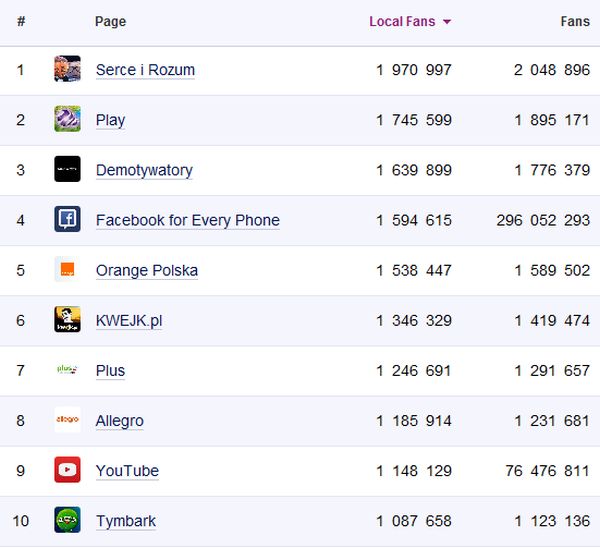Screen dimensions: 600x548
Task: Visit the Facebook for Every Phone link
Action: point(187,220)
